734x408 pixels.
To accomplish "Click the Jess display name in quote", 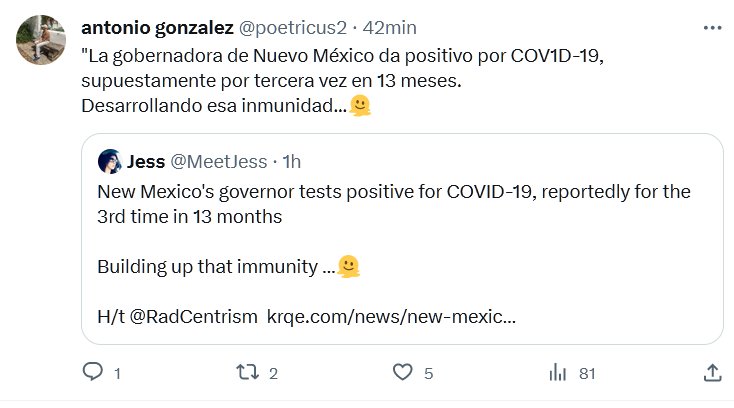I will 146,161.
